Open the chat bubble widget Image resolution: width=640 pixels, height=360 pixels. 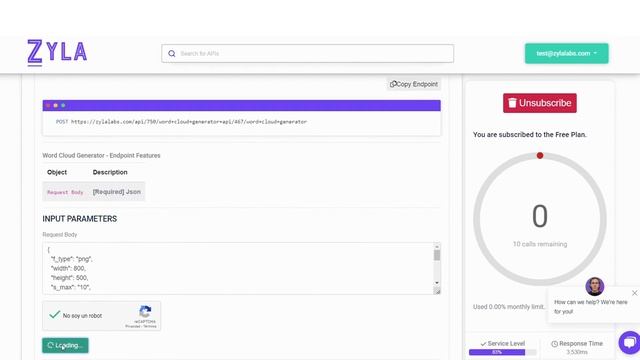629,342
